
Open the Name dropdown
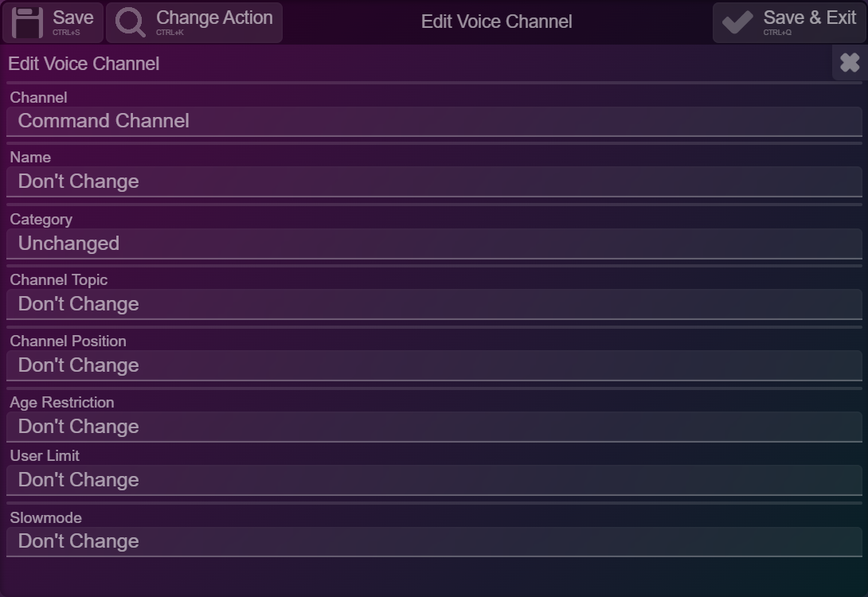tap(434, 181)
